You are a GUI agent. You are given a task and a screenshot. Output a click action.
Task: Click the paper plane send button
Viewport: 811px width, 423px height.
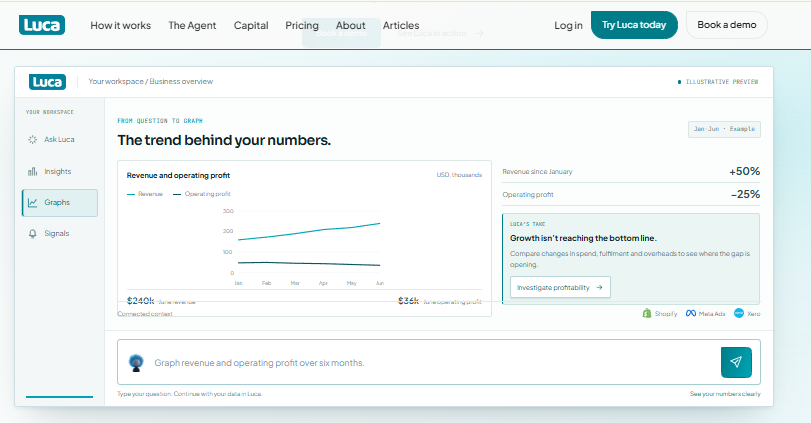point(736,362)
